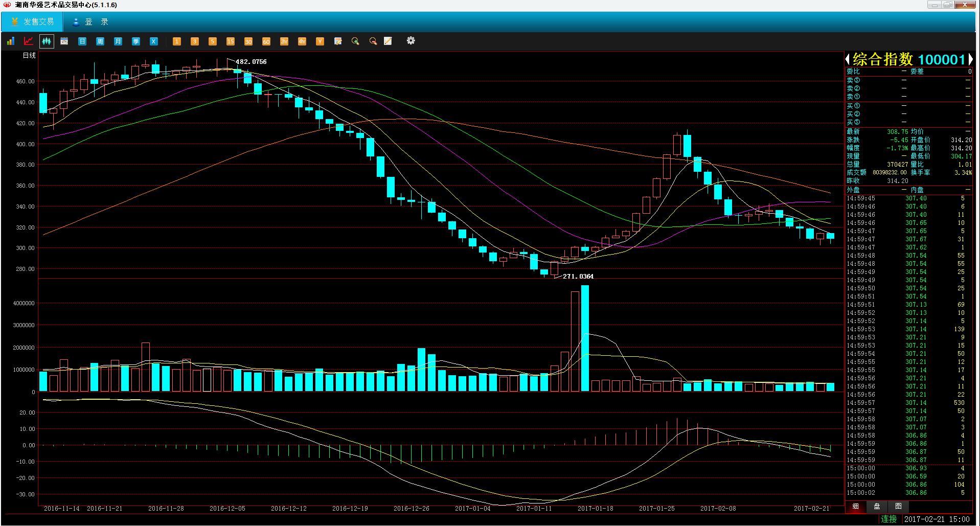The width and height of the screenshot is (980, 526).
Task: Select the 14:59:45 trade tick row
Action: point(908,198)
